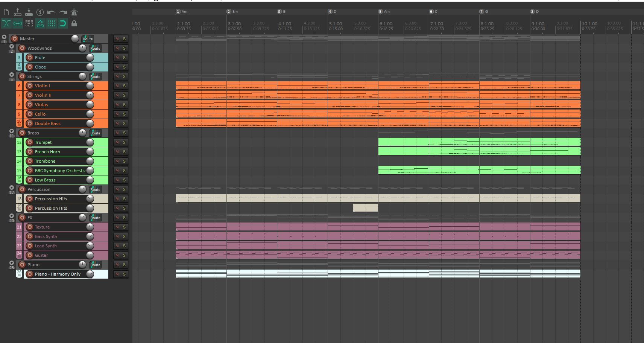Toggle the metronome

(x=74, y=12)
